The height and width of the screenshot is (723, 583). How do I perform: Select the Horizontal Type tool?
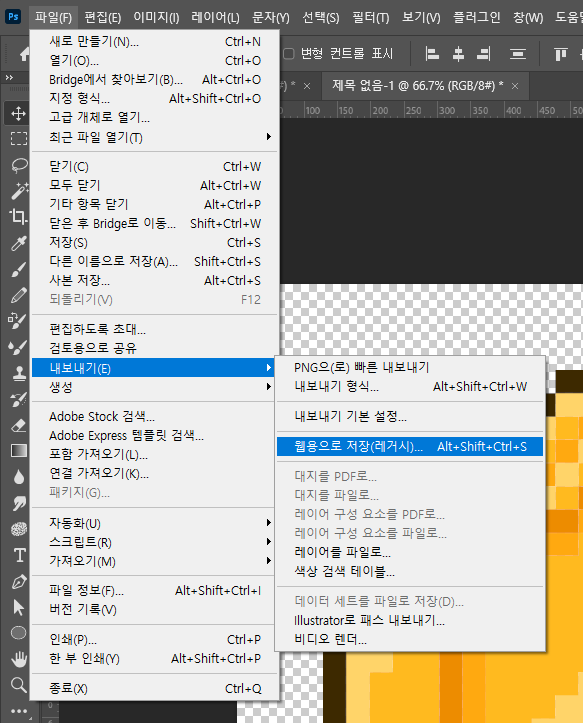(x=18, y=555)
